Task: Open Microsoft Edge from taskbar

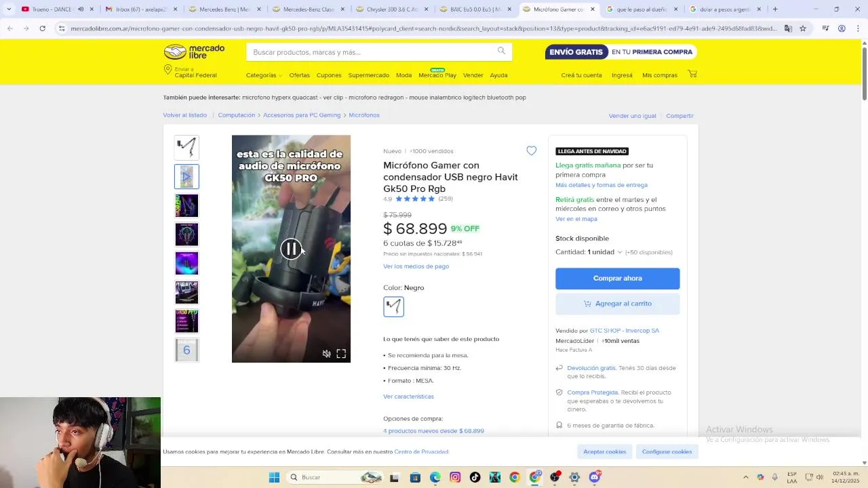Action: coord(435,477)
